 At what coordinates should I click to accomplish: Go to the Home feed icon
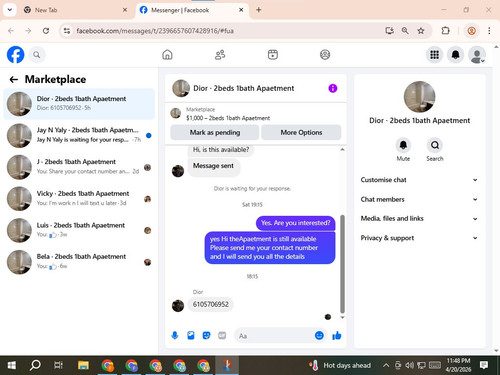coord(167,54)
